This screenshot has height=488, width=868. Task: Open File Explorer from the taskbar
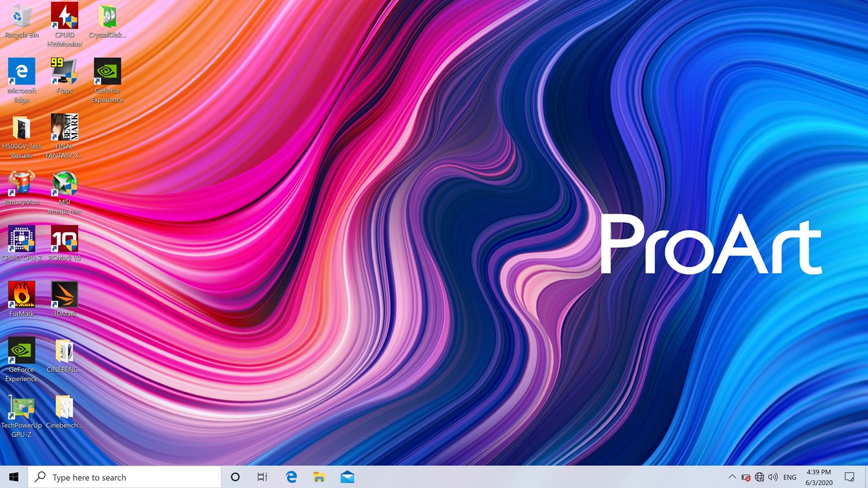click(x=319, y=477)
